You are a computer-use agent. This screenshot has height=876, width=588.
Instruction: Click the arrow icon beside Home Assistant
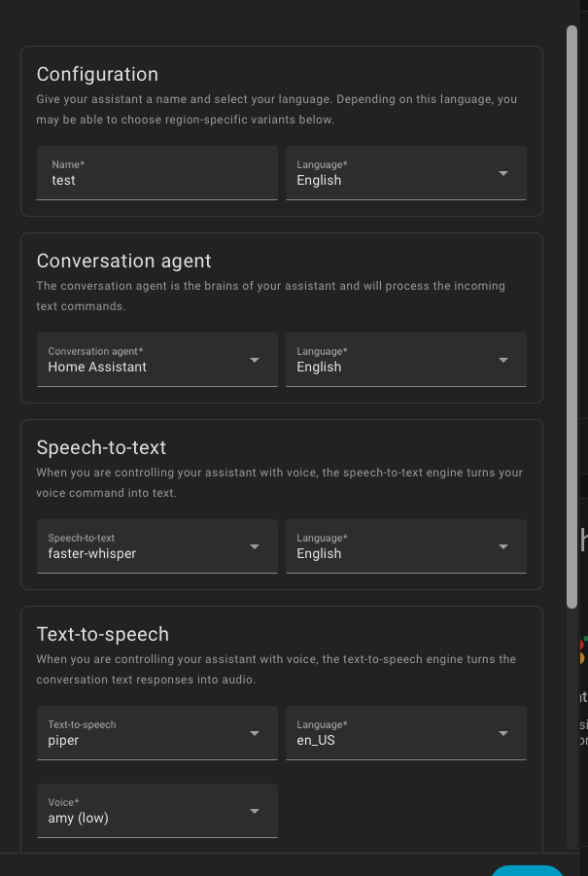tap(255, 360)
